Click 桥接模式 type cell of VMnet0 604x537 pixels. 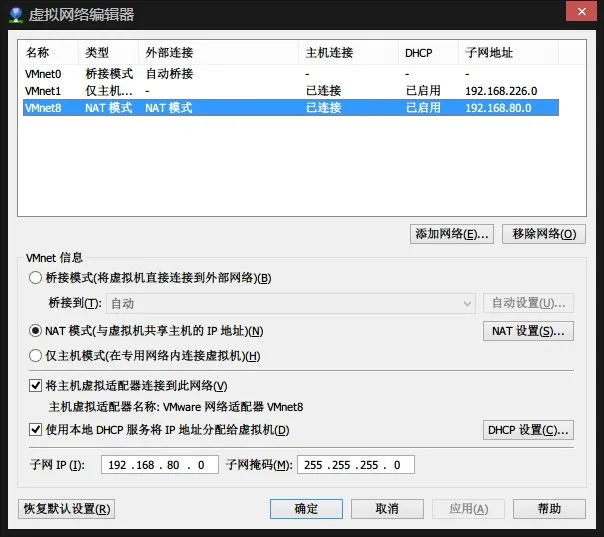tap(109, 74)
